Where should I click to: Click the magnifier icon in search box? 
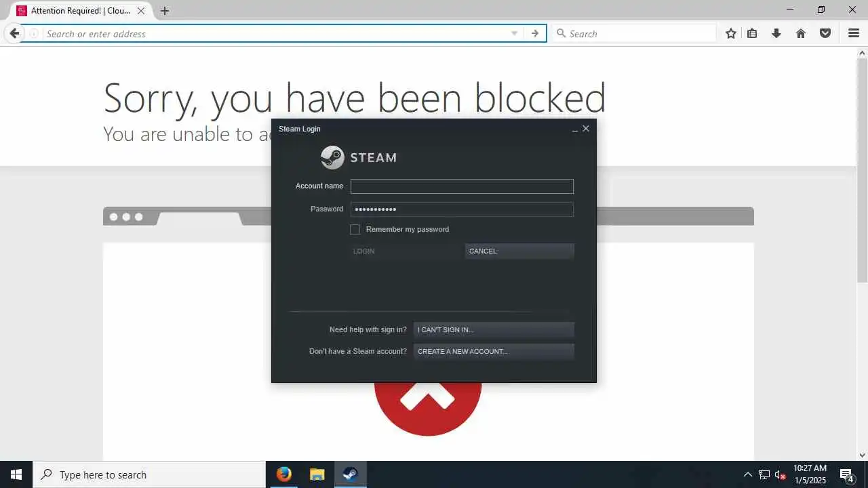click(561, 33)
